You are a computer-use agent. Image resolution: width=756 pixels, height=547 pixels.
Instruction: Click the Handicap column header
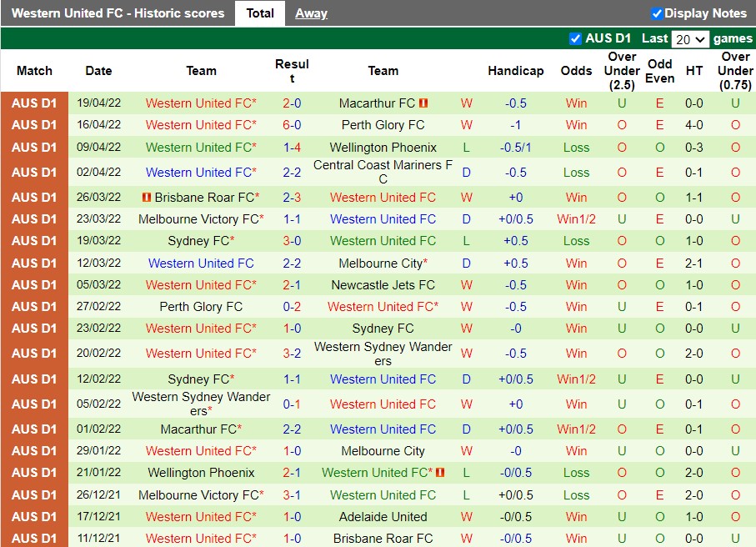[515, 71]
